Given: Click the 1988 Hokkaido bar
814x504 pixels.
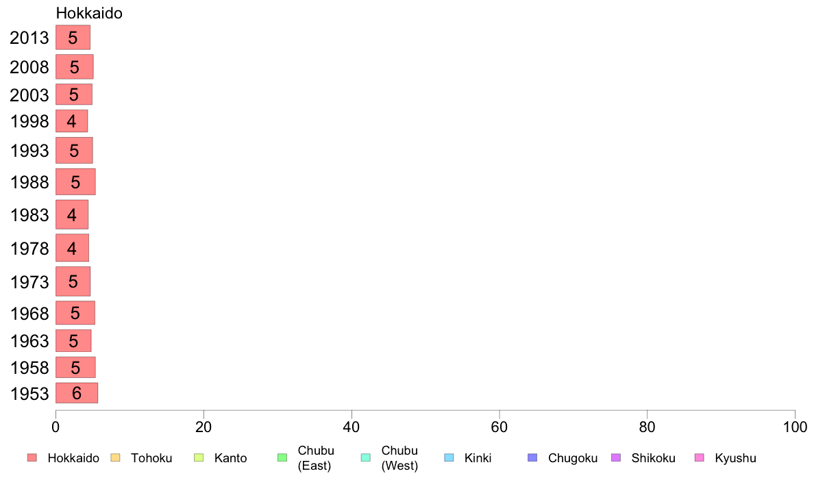Looking at the screenshot, I should coord(75,181).
